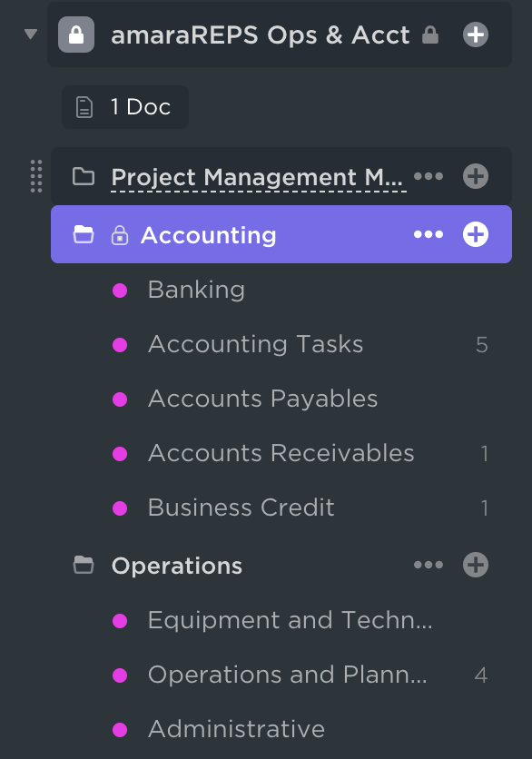The width and height of the screenshot is (532, 759).
Task: Click plus button on Operations folder
Action: 475,565
